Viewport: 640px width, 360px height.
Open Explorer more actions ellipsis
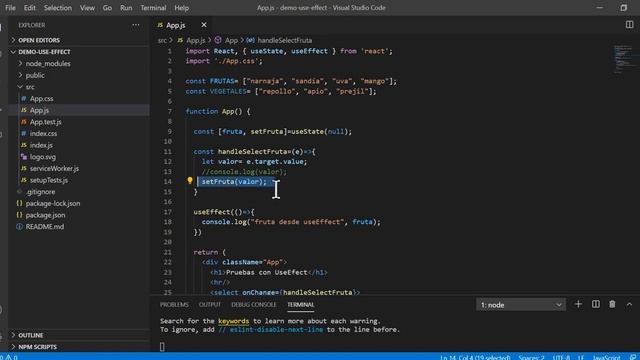136,25
